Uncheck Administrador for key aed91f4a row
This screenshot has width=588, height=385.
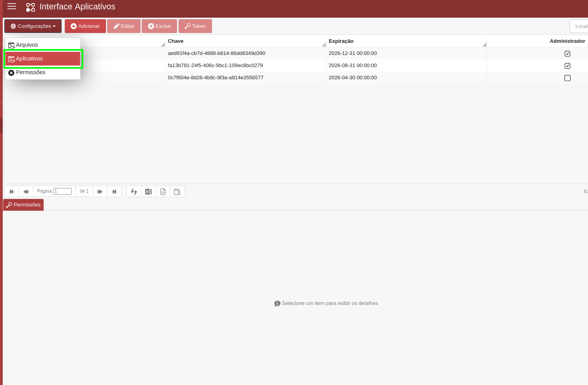[567, 54]
